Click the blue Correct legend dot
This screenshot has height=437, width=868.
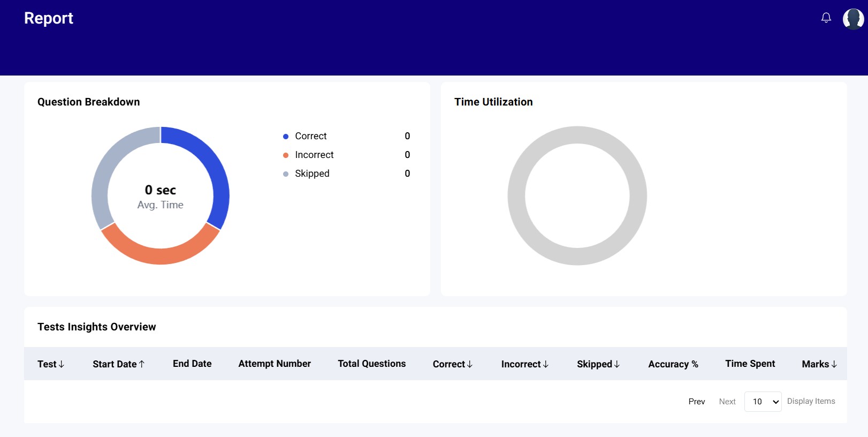(x=286, y=137)
